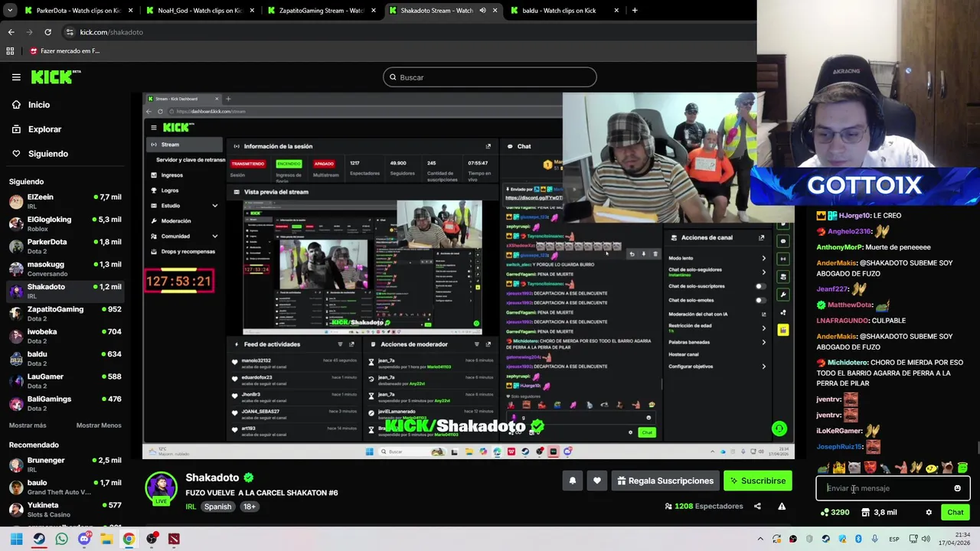The height and width of the screenshot is (551, 980).
Task: Open the channel shop showing 3,8 mil
Action: pos(880,513)
